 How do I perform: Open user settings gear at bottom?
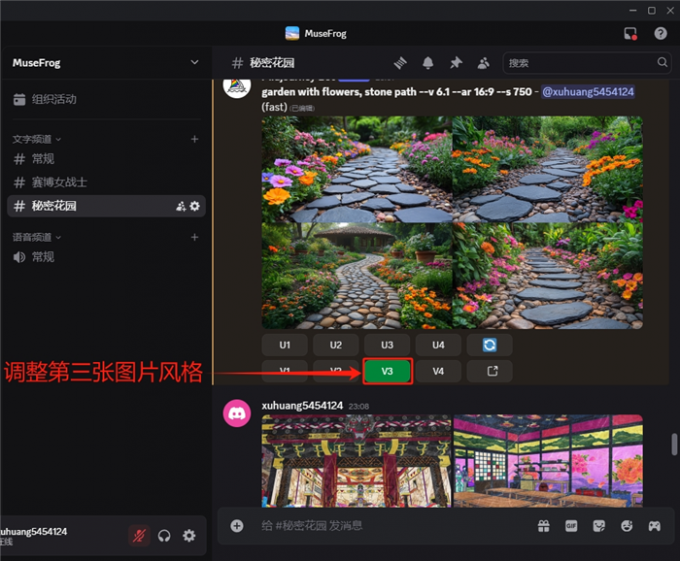pos(189,536)
